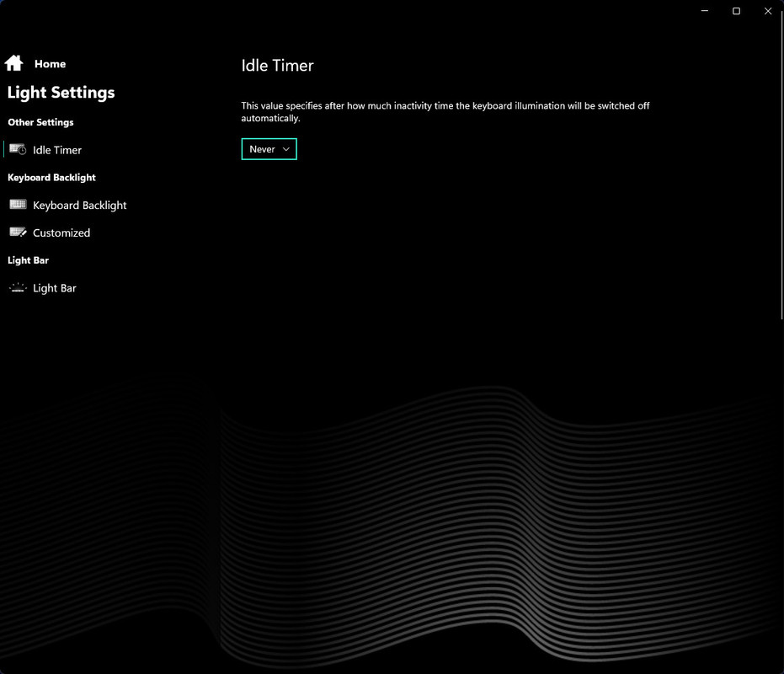Open the Light Bar settings page
This screenshot has height=674, width=784.
[x=55, y=288]
